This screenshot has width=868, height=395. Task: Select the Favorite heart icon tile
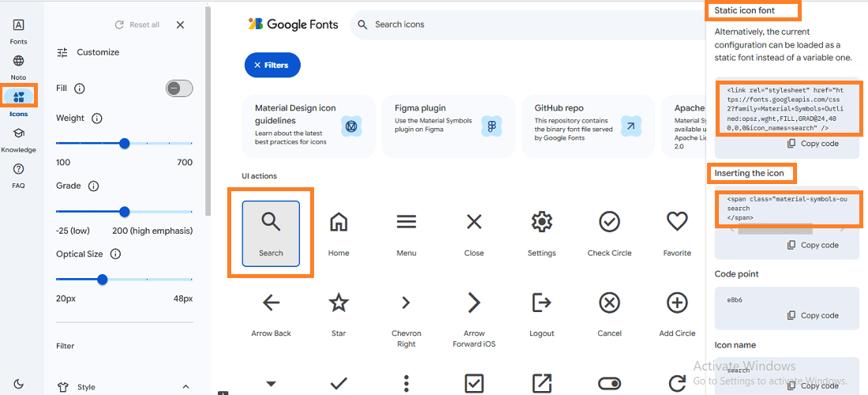677,233
